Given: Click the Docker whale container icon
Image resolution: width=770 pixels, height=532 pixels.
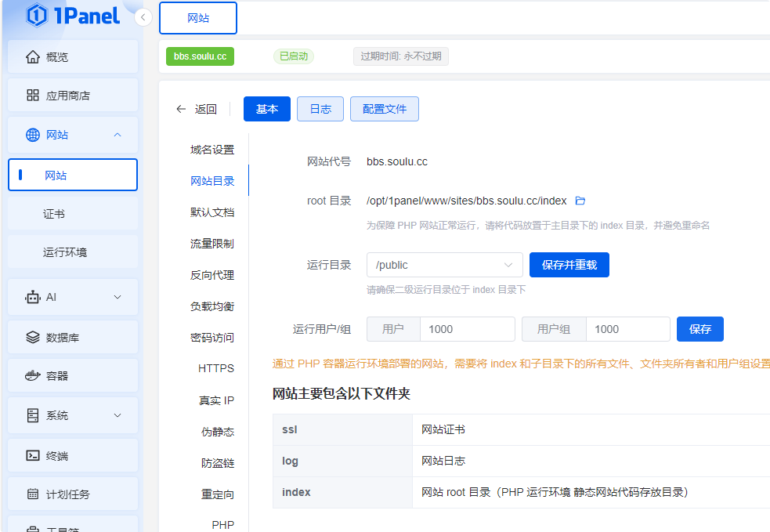Looking at the screenshot, I should [x=33, y=376].
